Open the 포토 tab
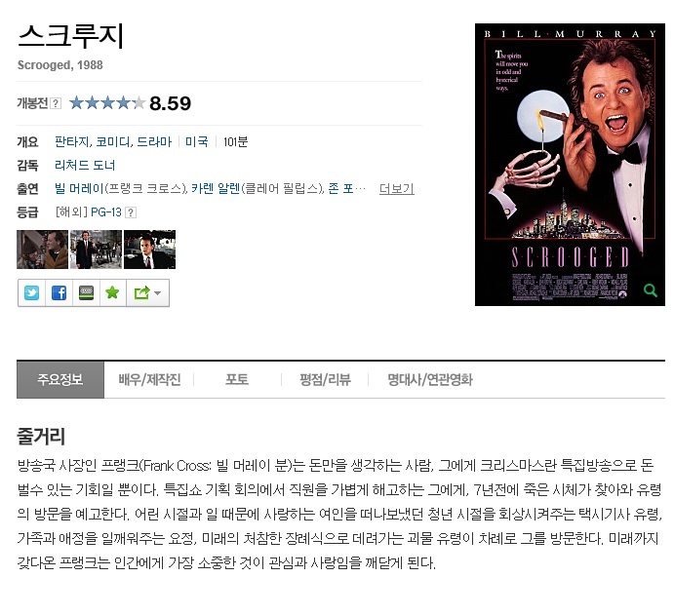Viewport: 674px width, 616px height. click(x=237, y=380)
